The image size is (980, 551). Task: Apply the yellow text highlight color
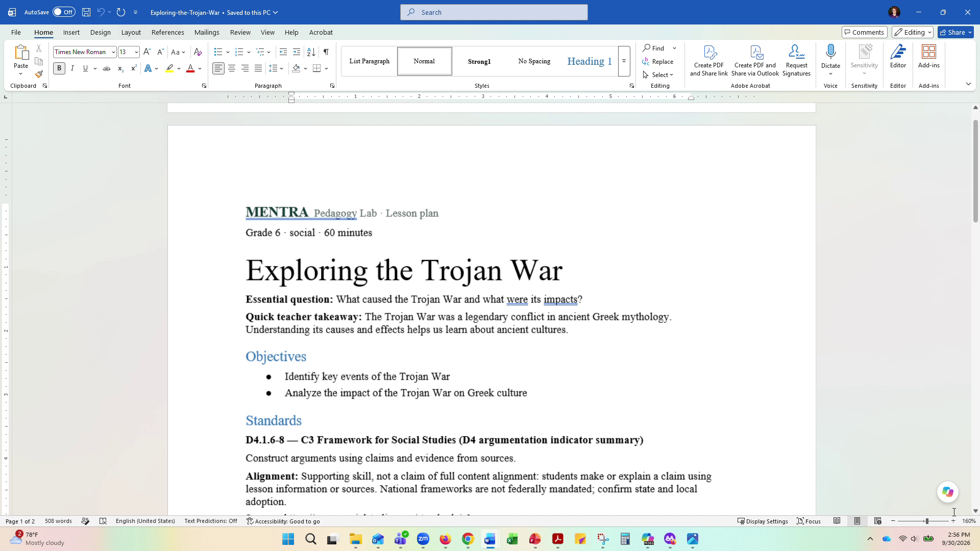click(x=169, y=68)
